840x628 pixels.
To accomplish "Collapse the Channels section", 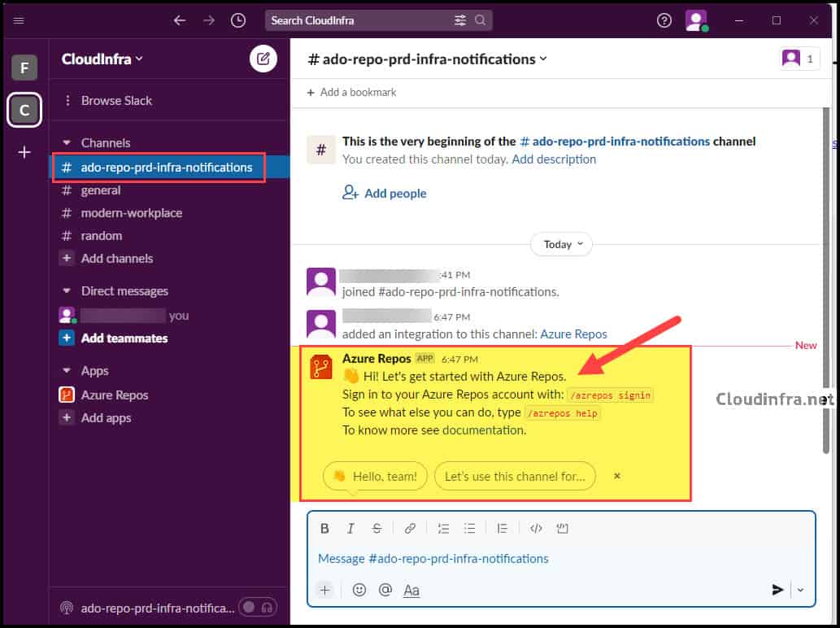I will pos(67,143).
